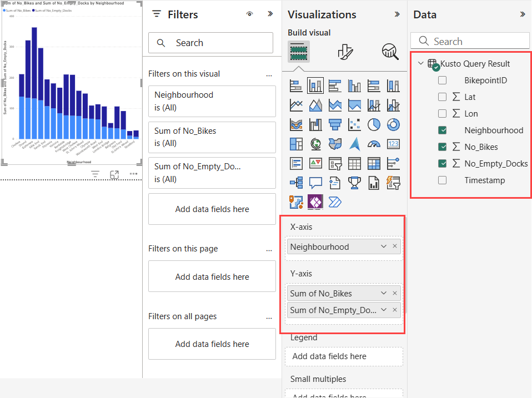This screenshot has height=398, width=532.
Task: Click the filter icon below the chart
Action: pos(96,174)
